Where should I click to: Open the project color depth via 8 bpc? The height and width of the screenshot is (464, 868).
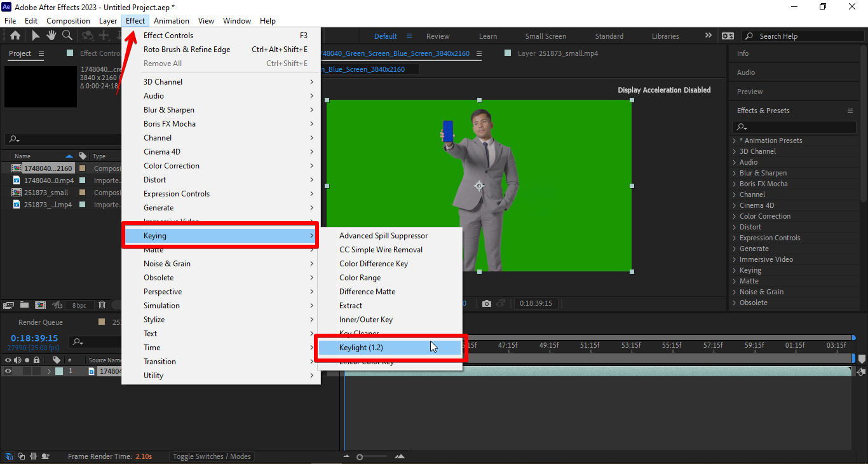[79, 305]
